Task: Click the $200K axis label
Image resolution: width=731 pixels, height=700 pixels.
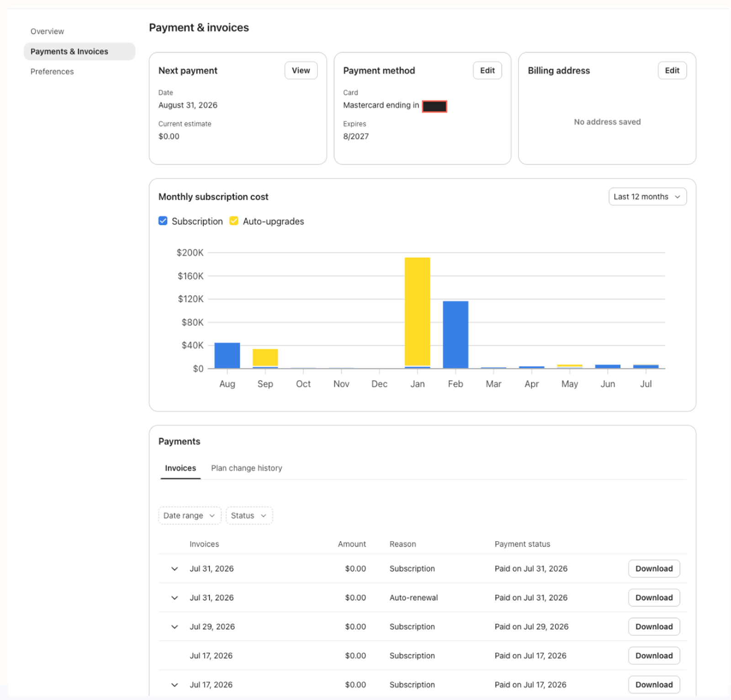Action: point(190,253)
